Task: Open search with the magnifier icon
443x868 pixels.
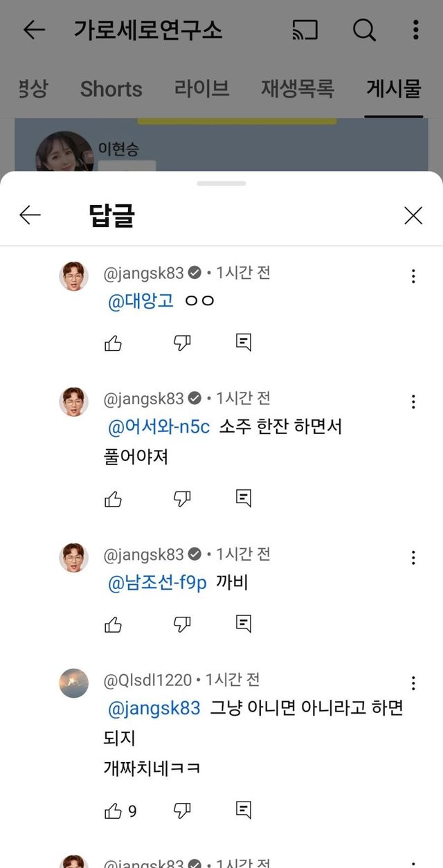Action: click(x=364, y=30)
